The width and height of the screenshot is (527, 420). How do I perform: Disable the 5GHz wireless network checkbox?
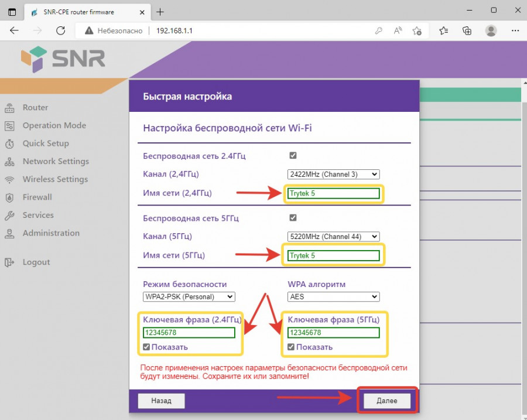(x=293, y=218)
